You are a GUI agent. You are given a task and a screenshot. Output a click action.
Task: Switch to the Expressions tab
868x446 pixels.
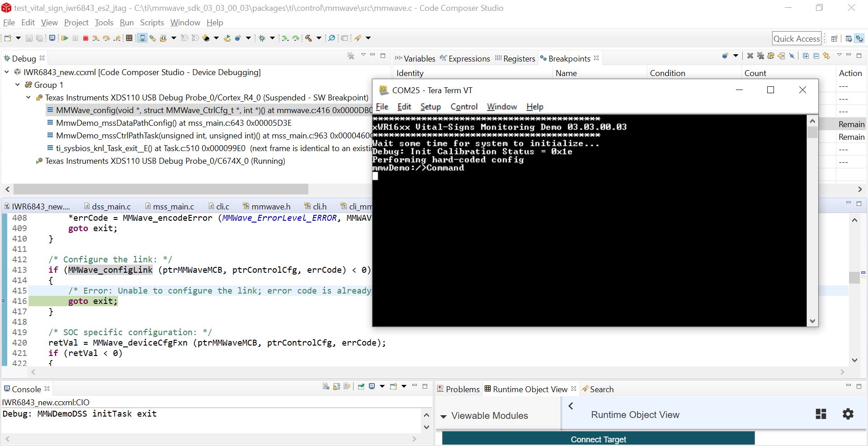pyautogui.click(x=465, y=58)
